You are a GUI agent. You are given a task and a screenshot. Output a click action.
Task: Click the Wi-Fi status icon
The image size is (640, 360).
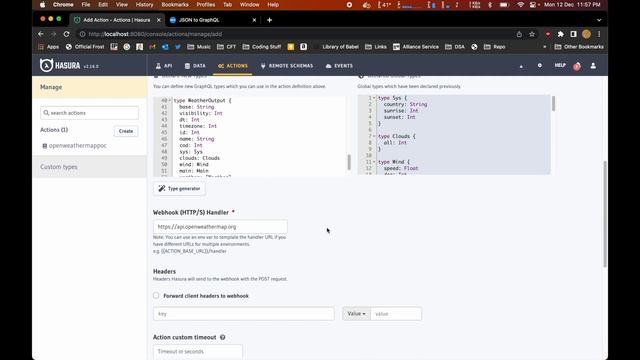520,5
